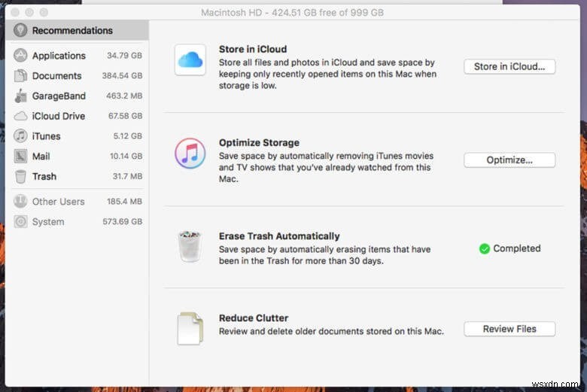Click the iTunes icon beside Optimize Storage

point(190,153)
